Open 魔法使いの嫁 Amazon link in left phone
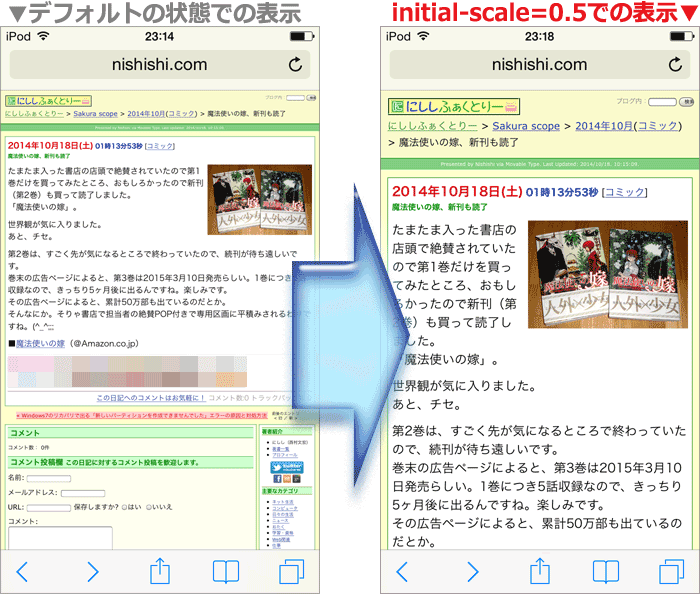The width and height of the screenshot is (700, 594). [x=40, y=344]
